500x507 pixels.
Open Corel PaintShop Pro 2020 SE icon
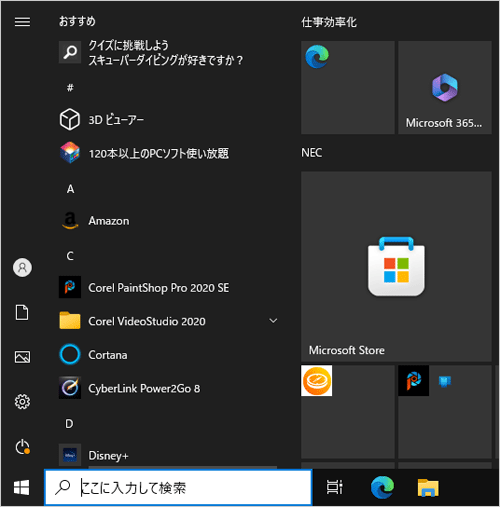coord(70,287)
